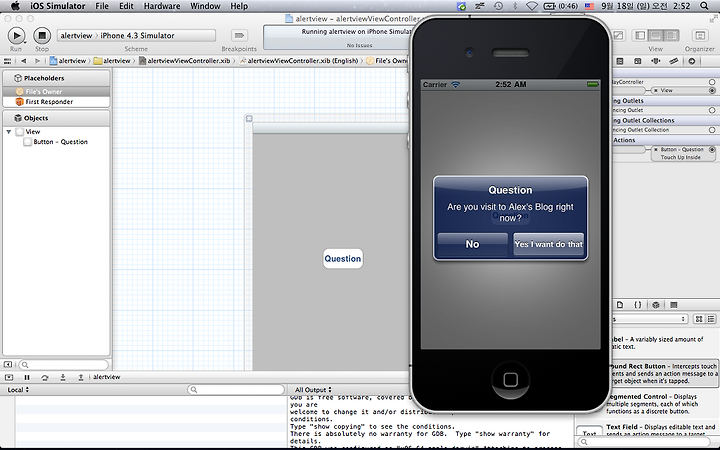Close the view editor with corner X
Viewport: 720px width, 450px height.
(x=249, y=118)
